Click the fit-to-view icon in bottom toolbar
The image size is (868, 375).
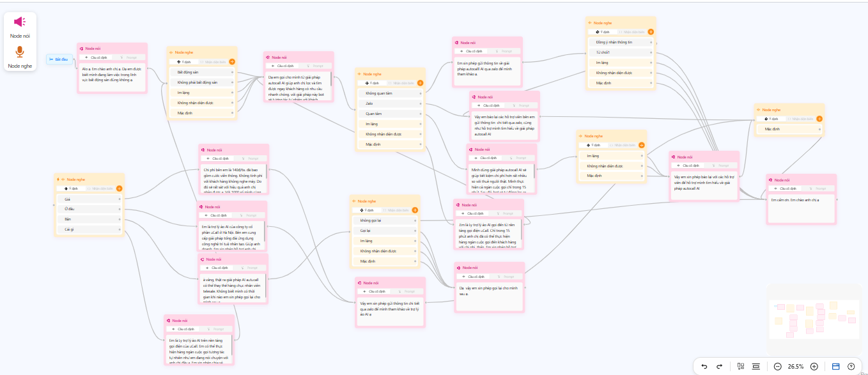click(x=756, y=366)
